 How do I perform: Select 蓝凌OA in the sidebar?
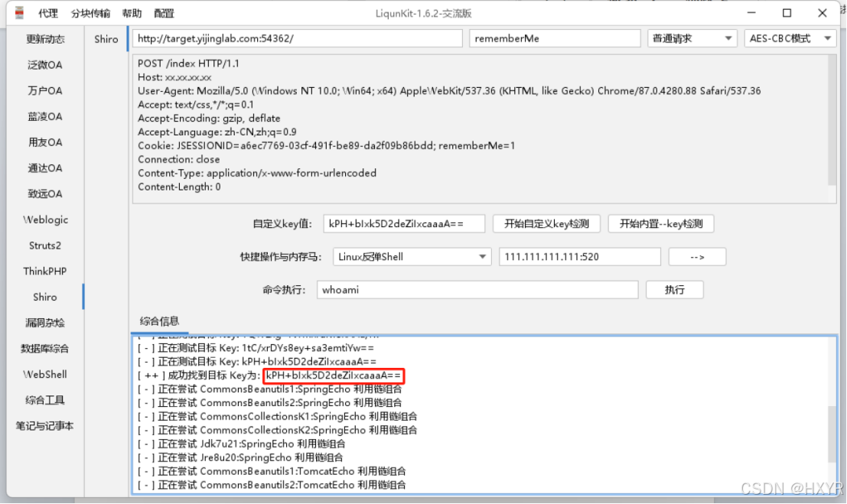point(45,116)
